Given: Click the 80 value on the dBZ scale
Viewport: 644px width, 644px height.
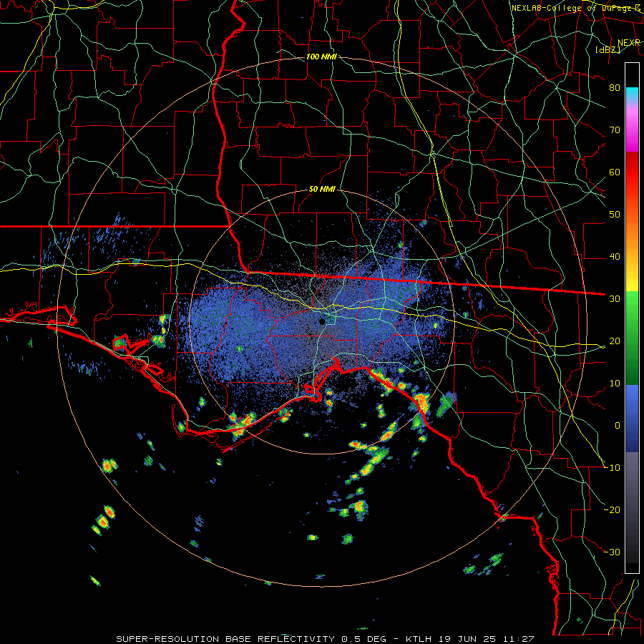Looking at the screenshot, I should [615, 88].
